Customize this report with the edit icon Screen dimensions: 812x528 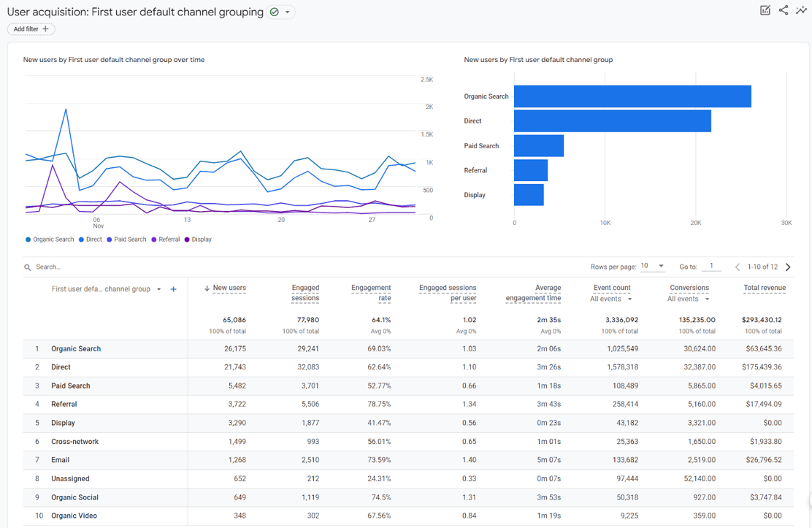pyautogui.click(x=765, y=10)
